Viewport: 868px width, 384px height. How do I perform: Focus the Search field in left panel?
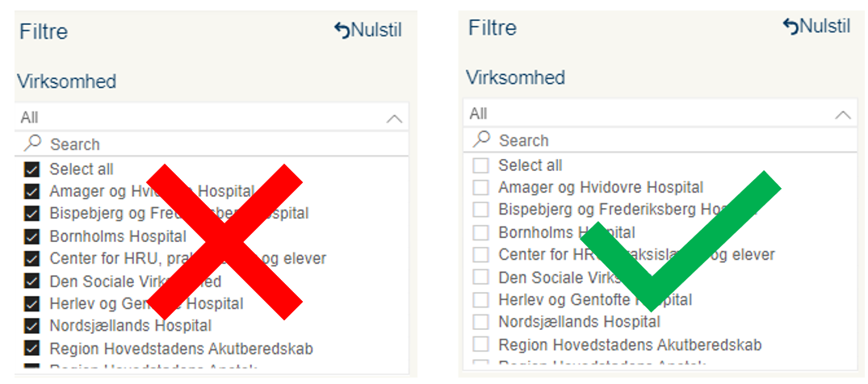click(x=212, y=144)
